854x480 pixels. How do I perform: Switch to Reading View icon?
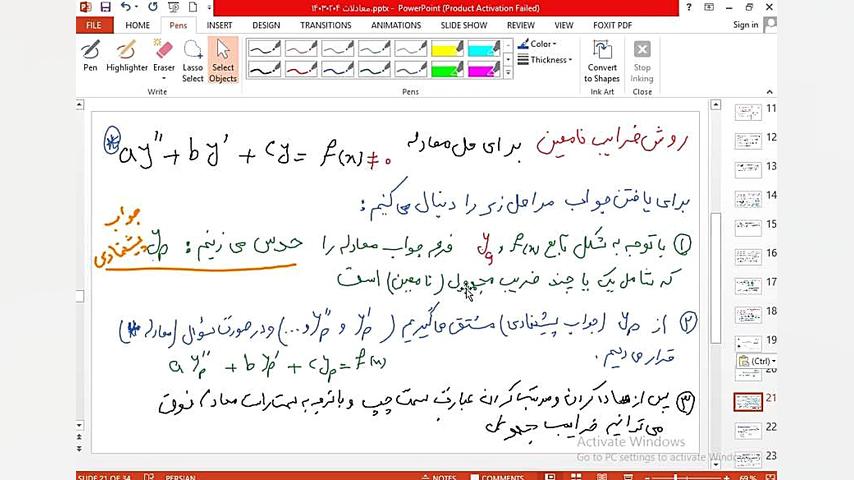602,477
